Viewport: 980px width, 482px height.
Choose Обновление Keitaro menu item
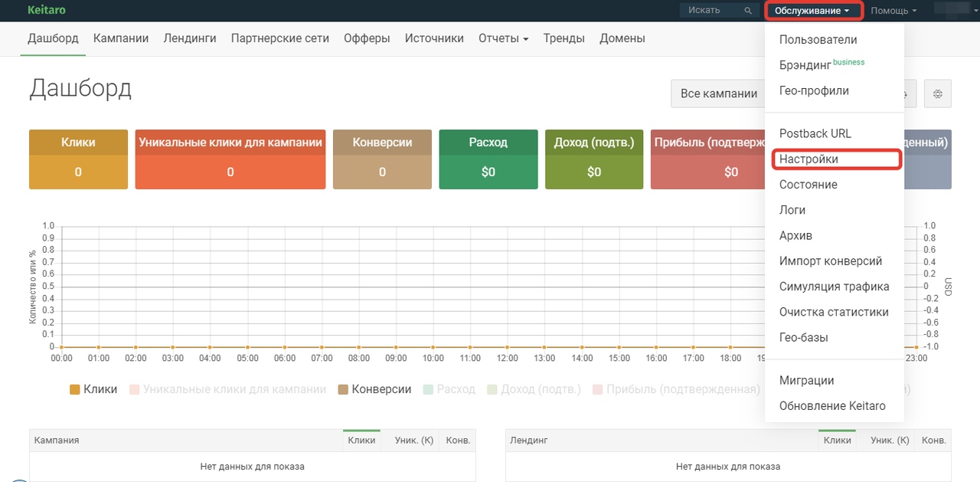point(835,406)
